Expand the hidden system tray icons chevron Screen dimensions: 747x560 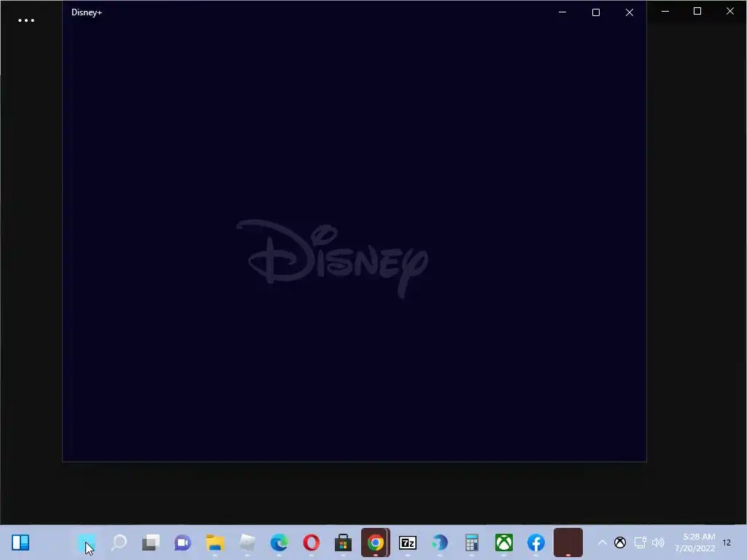coord(602,542)
